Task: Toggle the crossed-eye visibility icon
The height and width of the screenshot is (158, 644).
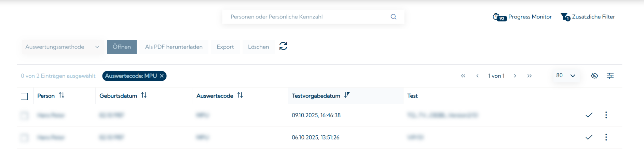Action: (594, 76)
